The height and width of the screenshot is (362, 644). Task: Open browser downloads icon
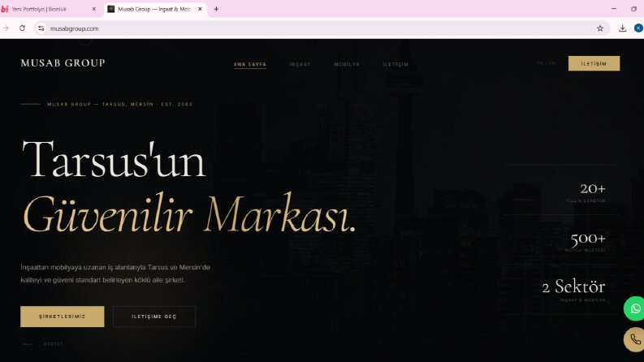pyautogui.click(x=623, y=28)
